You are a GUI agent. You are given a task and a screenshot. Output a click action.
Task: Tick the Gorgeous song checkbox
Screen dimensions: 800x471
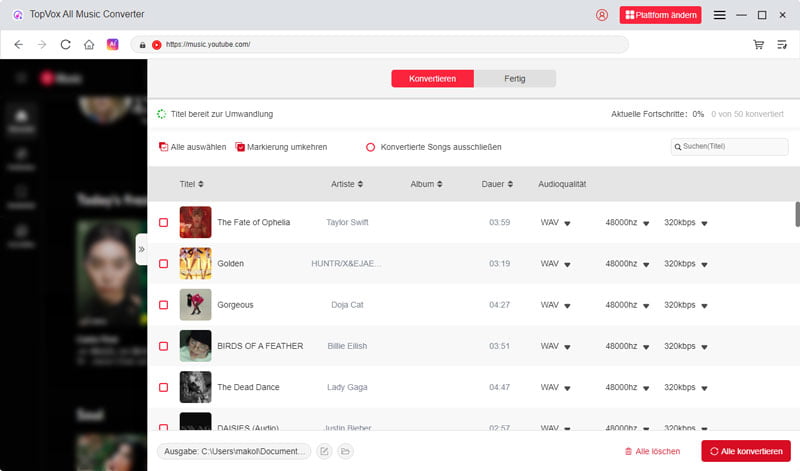pos(164,304)
